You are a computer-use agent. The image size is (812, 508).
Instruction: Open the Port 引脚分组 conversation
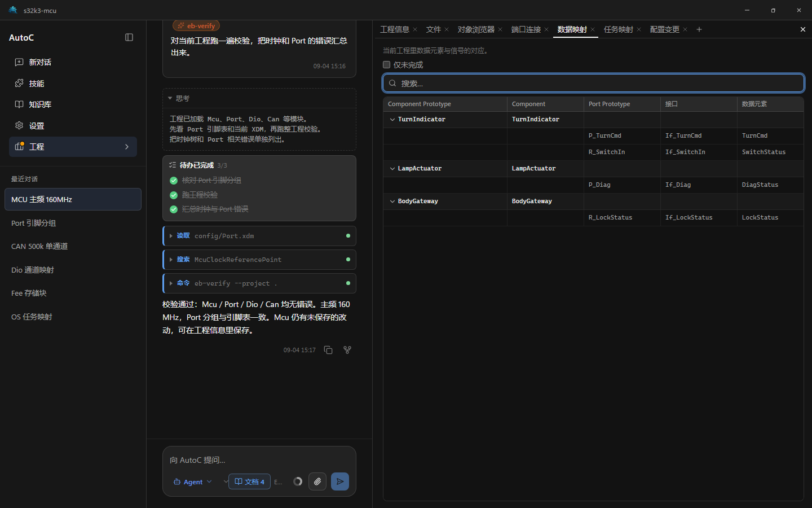coord(73,223)
